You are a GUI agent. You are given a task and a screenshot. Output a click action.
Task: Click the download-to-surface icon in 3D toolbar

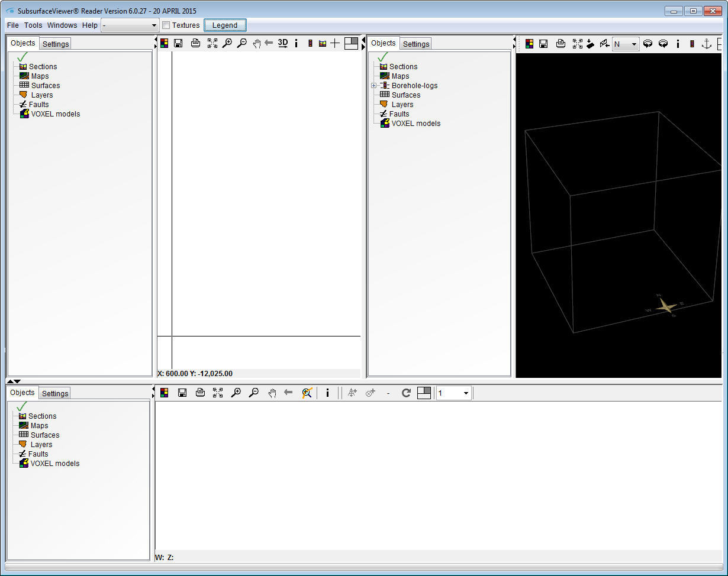click(x=591, y=44)
